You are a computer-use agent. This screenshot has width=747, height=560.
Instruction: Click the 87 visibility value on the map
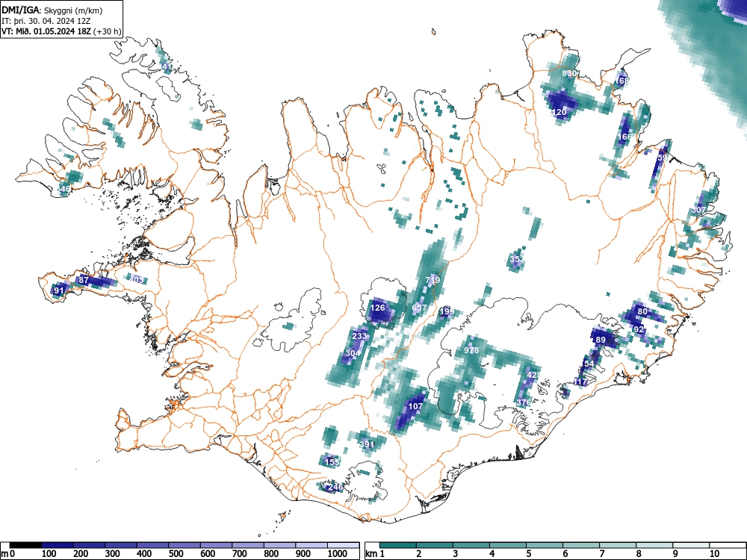pyautogui.click(x=84, y=280)
